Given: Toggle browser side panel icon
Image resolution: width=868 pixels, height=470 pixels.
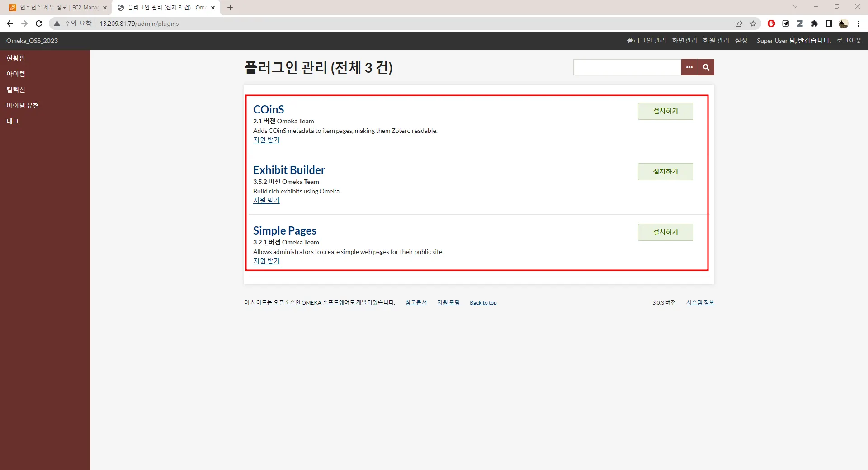Looking at the screenshot, I should pos(829,23).
